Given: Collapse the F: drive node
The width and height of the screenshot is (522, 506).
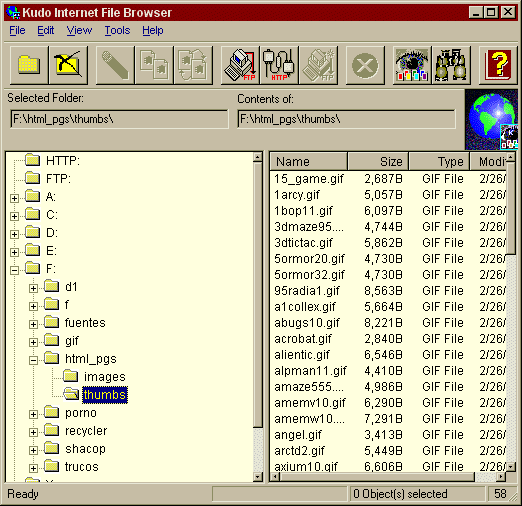Looking at the screenshot, I should point(14,270).
